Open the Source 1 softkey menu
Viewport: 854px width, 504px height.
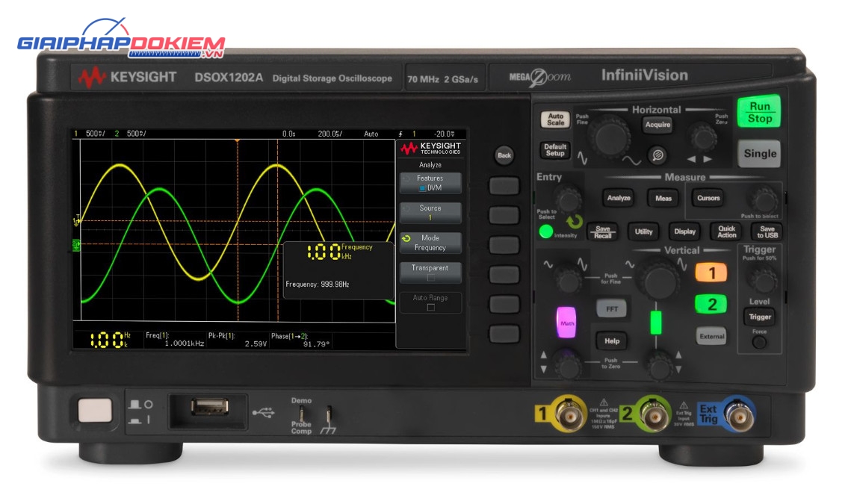click(x=430, y=213)
